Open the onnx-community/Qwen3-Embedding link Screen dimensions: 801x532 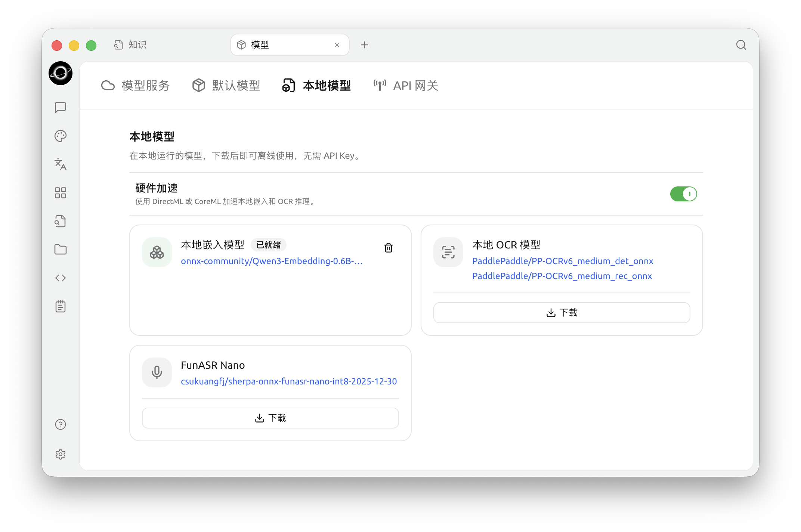pyautogui.click(x=272, y=261)
